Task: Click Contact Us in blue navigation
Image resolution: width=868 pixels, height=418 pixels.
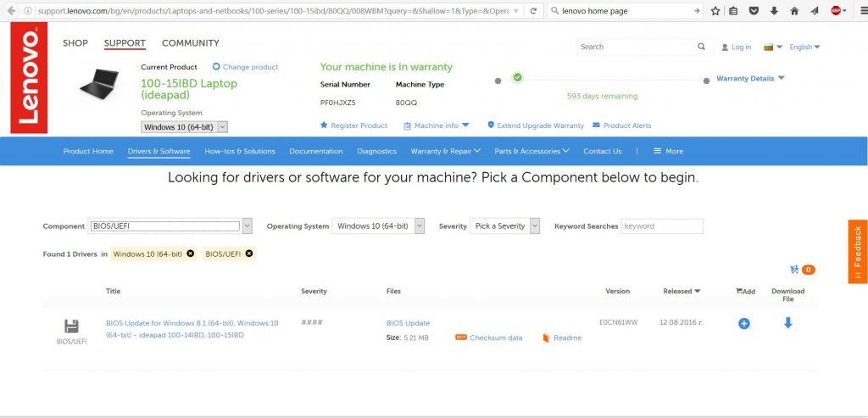Action: tap(603, 151)
